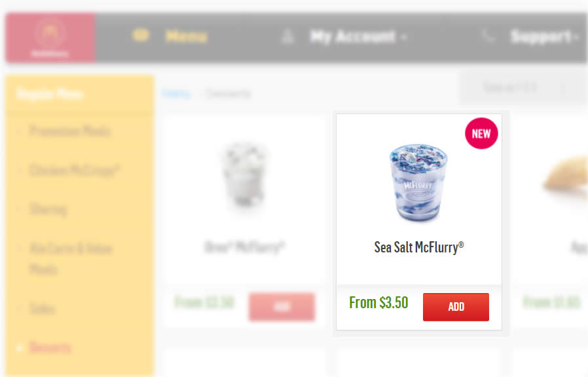Open the dropdown box above the product cards

click(524, 89)
